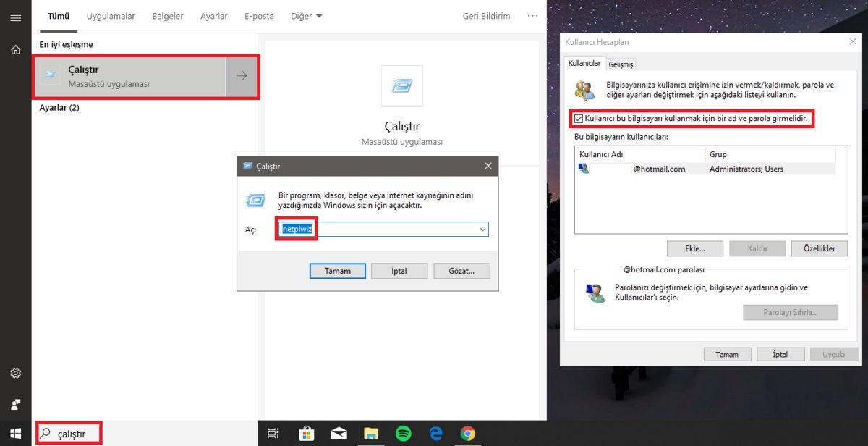Open the Diğer filter dropdown
868x446 pixels.
(x=306, y=15)
